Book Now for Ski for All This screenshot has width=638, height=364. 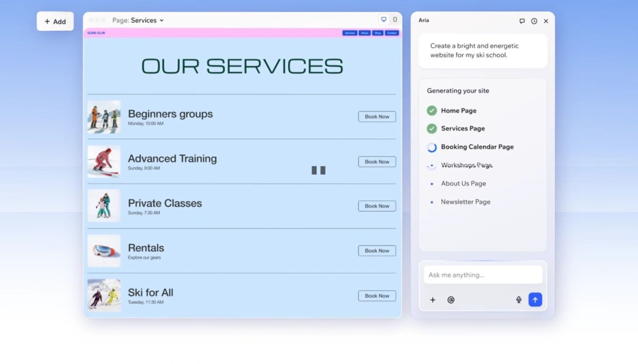(377, 295)
